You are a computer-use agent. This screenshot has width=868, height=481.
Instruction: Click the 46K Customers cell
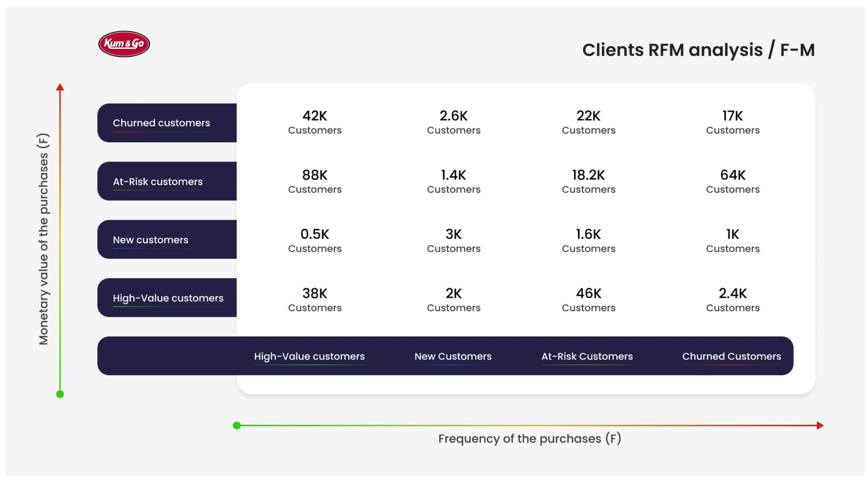tap(588, 300)
